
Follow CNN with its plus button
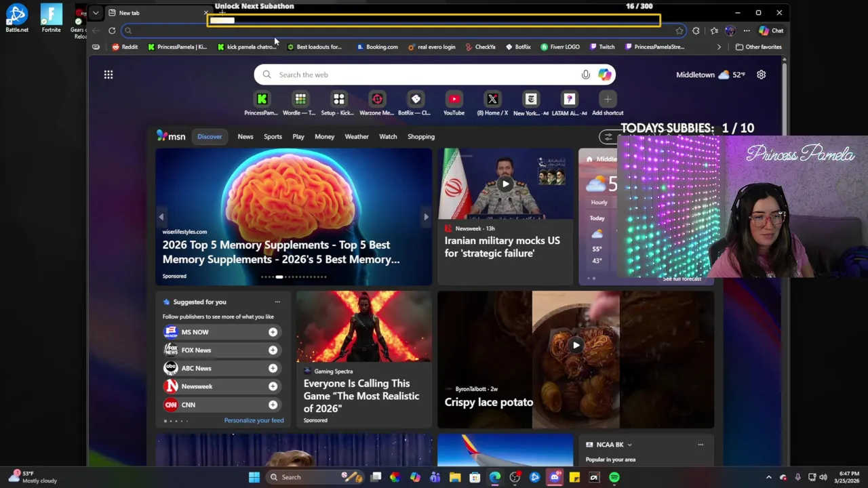(273, 405)
